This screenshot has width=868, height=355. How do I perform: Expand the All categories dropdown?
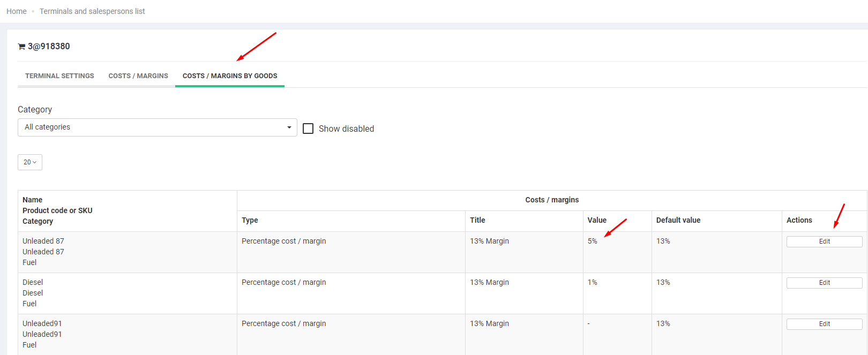157,127
